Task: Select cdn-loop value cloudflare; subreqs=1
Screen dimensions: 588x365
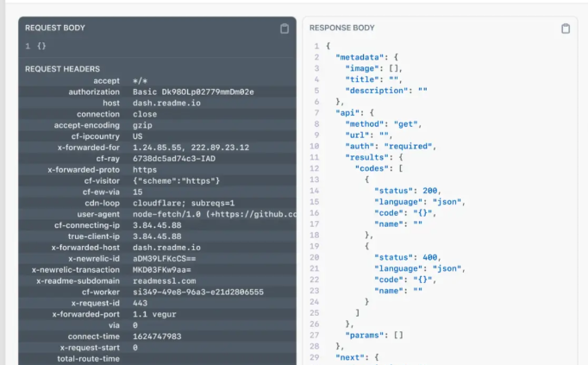Action: click(184, 203)
